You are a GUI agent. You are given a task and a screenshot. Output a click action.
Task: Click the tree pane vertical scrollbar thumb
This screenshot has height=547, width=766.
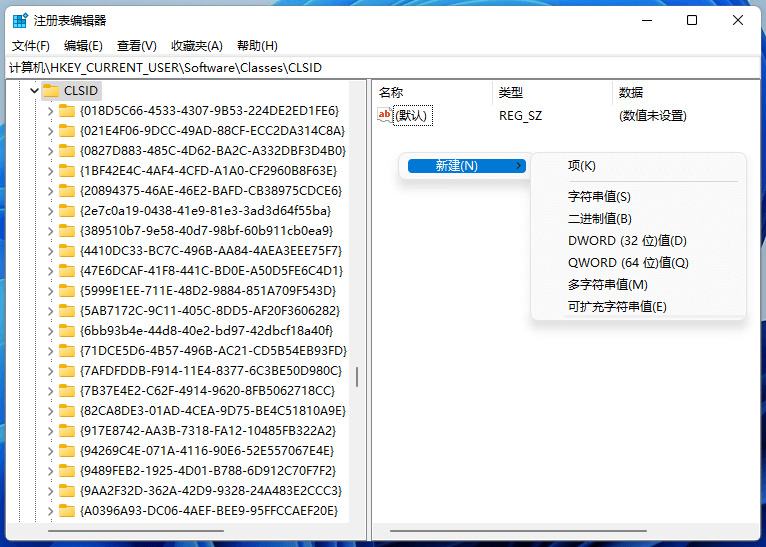[x=357, y=377]
